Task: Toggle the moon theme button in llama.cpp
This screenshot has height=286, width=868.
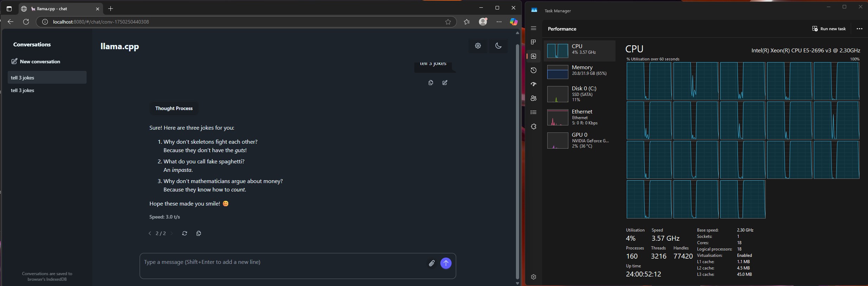Action: coord(498,46)
